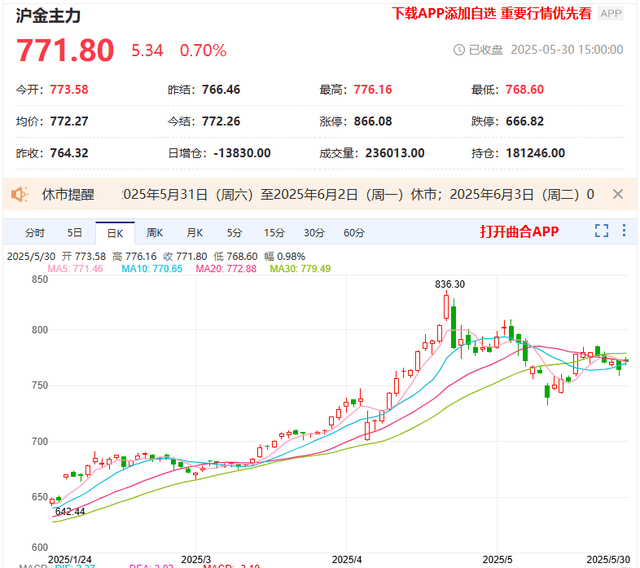Open the vertical three-dot chart menu
Image resolution: width=640 pixels, height=568 pixels.
pyautogui.click(x=624, y=231)
